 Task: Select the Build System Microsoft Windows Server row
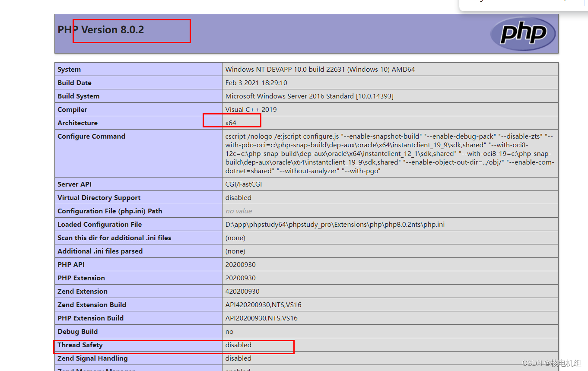click(x=308, y=96)
